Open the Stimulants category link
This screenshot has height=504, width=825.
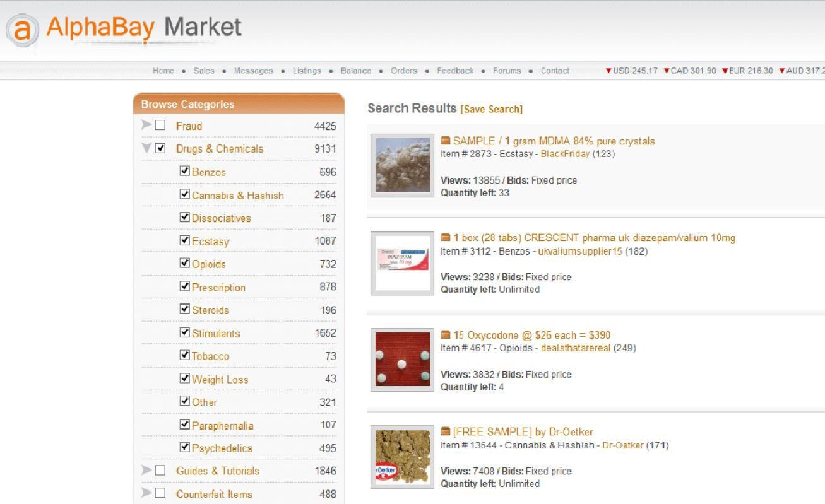click(x=216, y=333)
